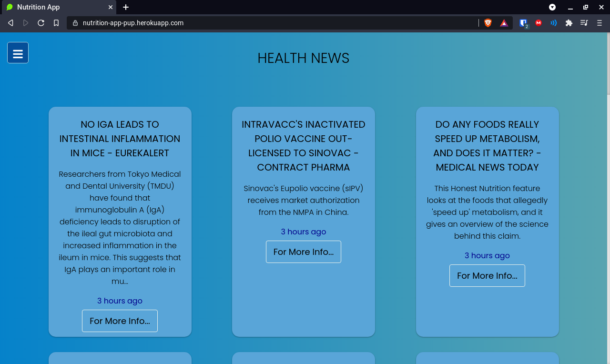Open the Brave Shields panel
Image resolution: width=610 pixels, height=364 pixels.
488,22
